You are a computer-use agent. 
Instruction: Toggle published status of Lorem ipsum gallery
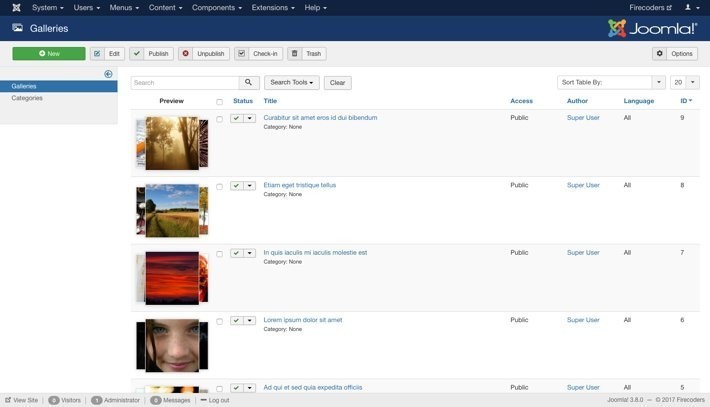click(x=236, y=321)
